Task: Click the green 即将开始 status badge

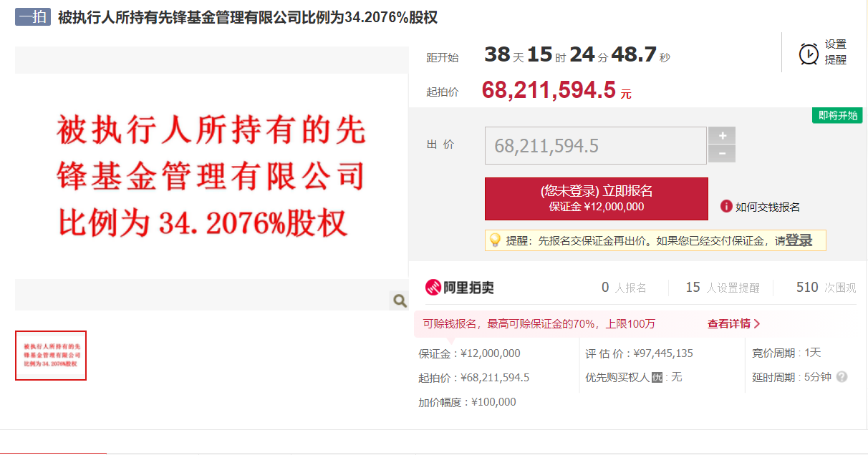Action: (836, 115)
